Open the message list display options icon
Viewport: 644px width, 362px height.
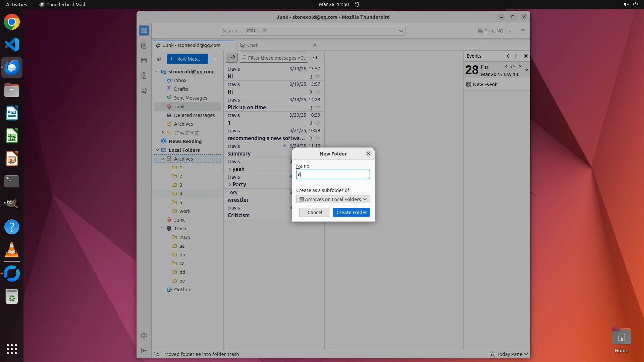pos(315,58)
